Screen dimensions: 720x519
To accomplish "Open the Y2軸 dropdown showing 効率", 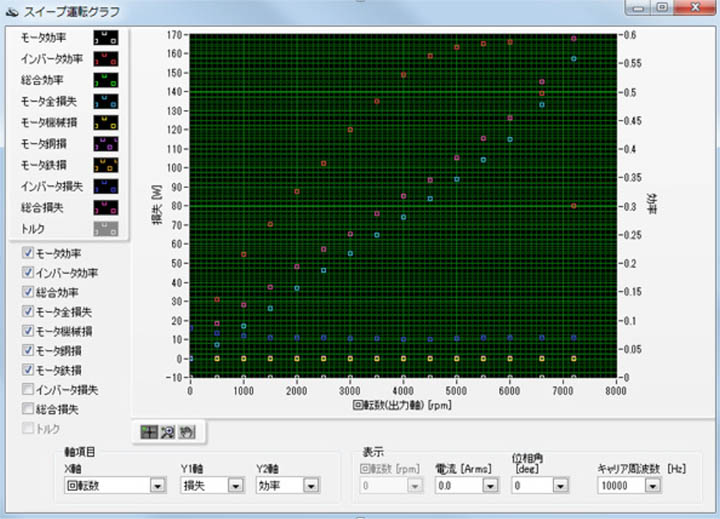I will click(x=311, y=485).
